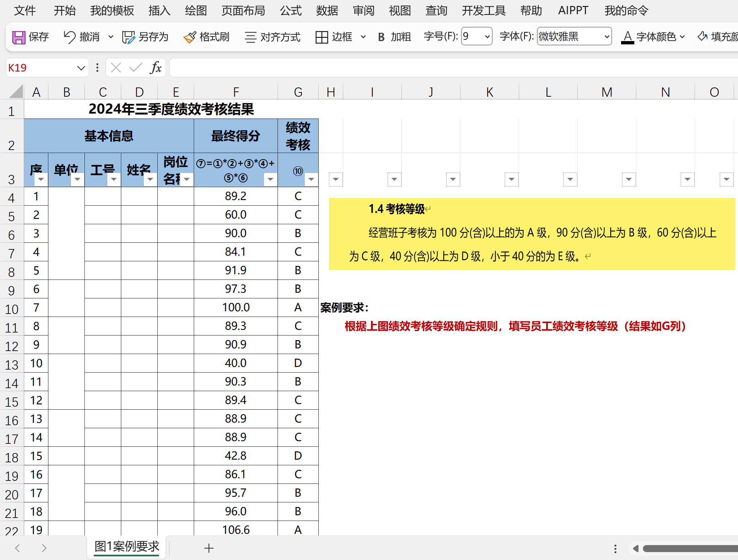738x560 pixels.
Task: Open the font size (字号) combo box
Action: (x=476, y=36)
